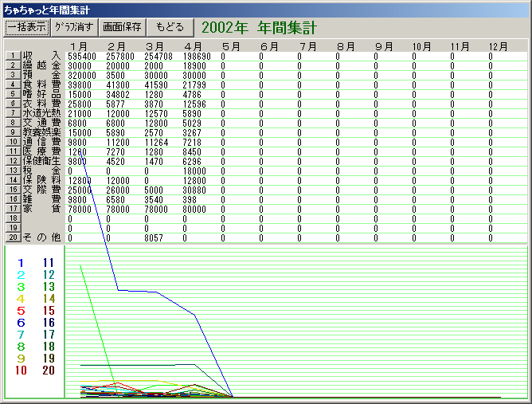Viewport: 532px width, 404px height.
Task: Click the 8月 column header
Action: pos(346,46)
